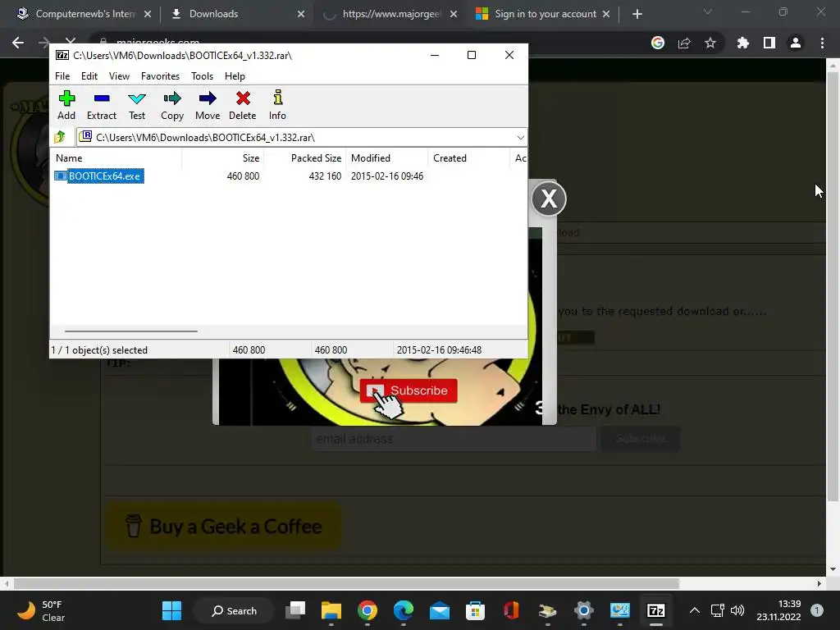Open volume control in system tray

(x=737, y=610)
